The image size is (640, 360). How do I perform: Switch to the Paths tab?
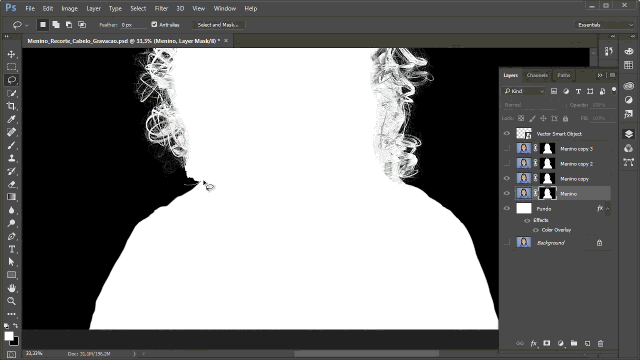click(x=564, y=75)
